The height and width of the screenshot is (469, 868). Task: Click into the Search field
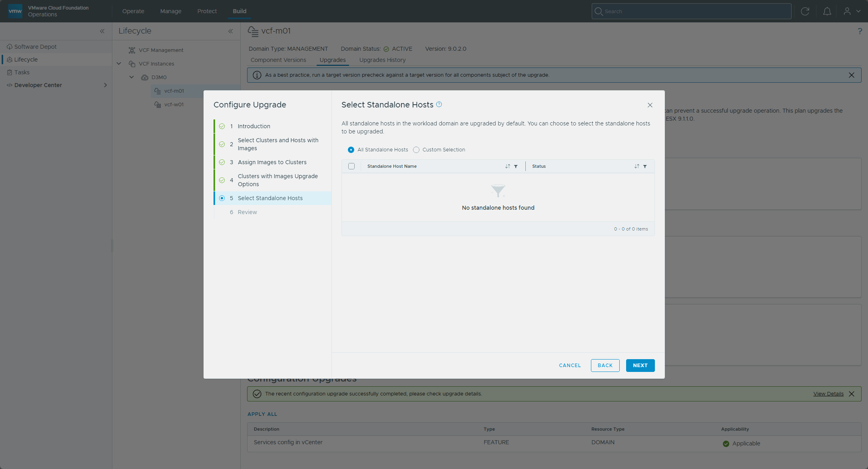click(x=692, y=11)
